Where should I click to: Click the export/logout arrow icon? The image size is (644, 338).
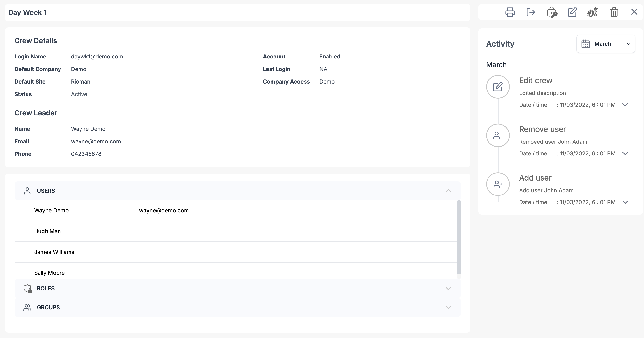pyautogui.click(x=531, y=12)
